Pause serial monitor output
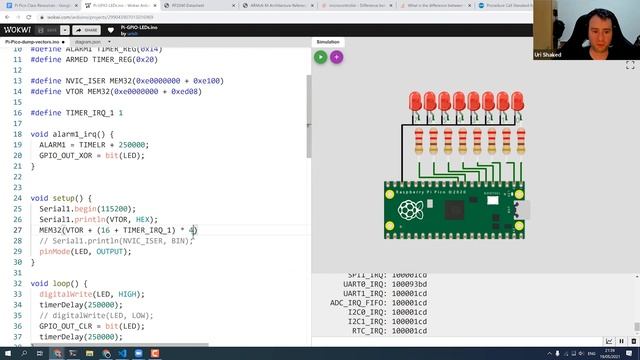The image size is (640, 360). (x=621, y=341)
